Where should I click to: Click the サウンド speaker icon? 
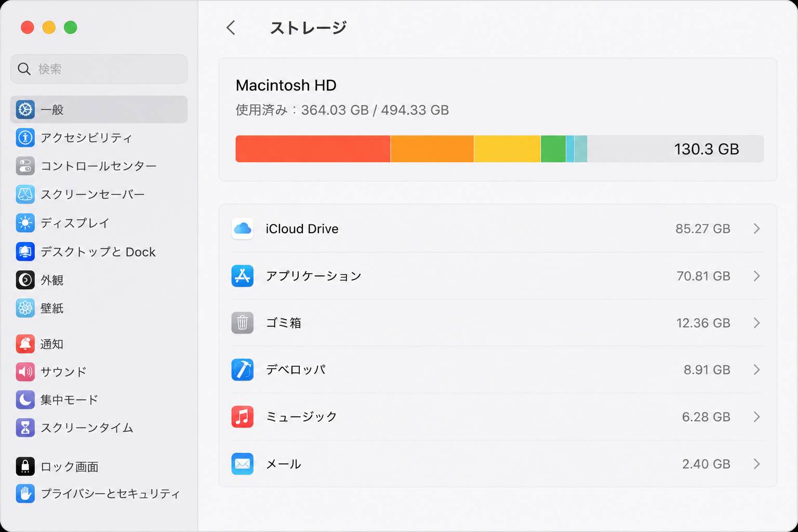point(25,372)
